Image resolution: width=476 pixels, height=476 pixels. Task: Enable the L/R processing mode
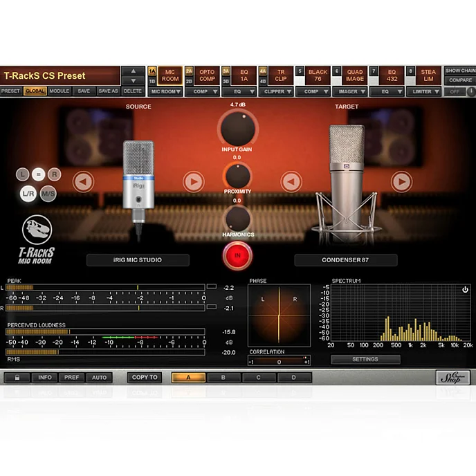pos(28,194)
